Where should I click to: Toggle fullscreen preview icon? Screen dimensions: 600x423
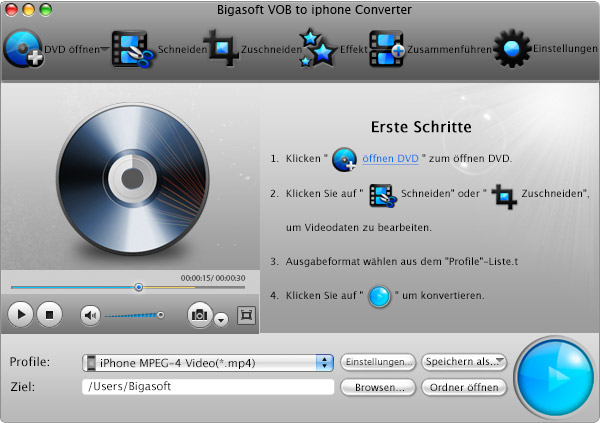coord(246,315)
